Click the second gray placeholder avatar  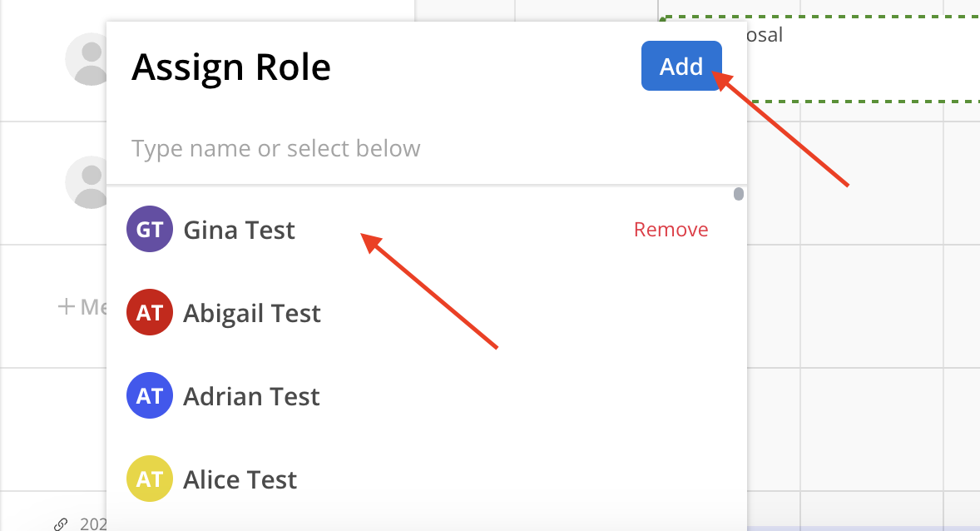click(87, 182)
